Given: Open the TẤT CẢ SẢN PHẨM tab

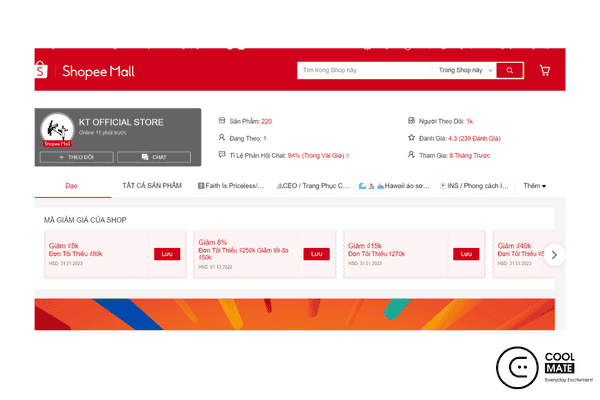Looking at the screenshot, I should 151,186.
